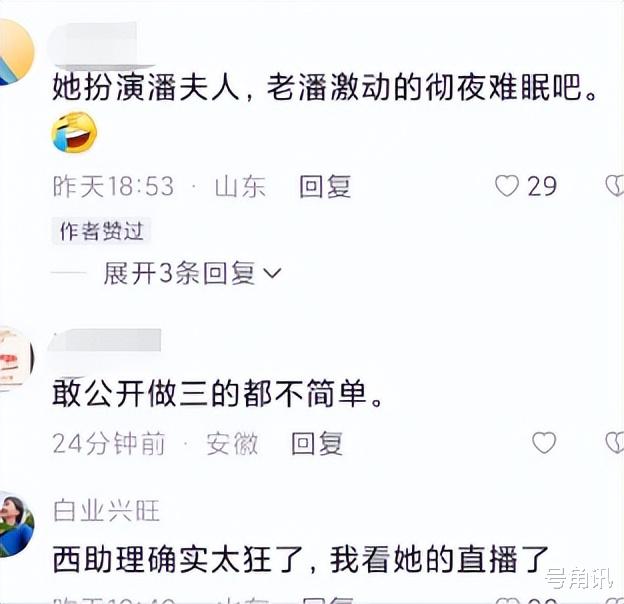
Task: Like the 敢公开做三的 comment
Action: click(x=544, y=442)
